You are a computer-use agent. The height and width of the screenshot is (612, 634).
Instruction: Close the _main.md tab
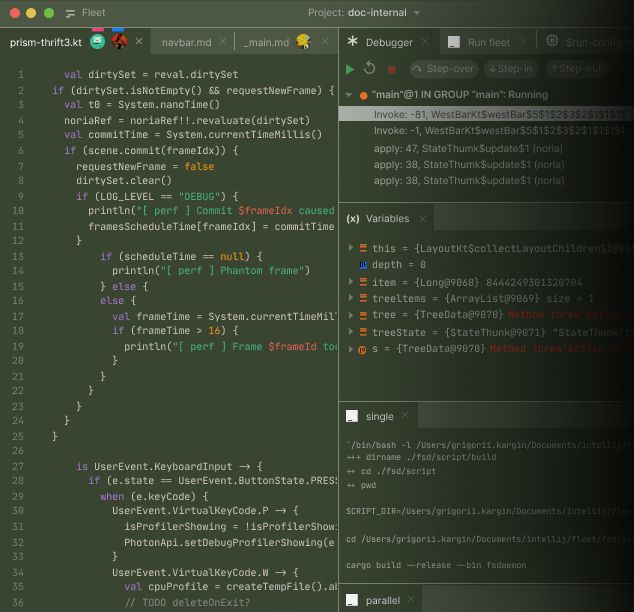(325, 41)
